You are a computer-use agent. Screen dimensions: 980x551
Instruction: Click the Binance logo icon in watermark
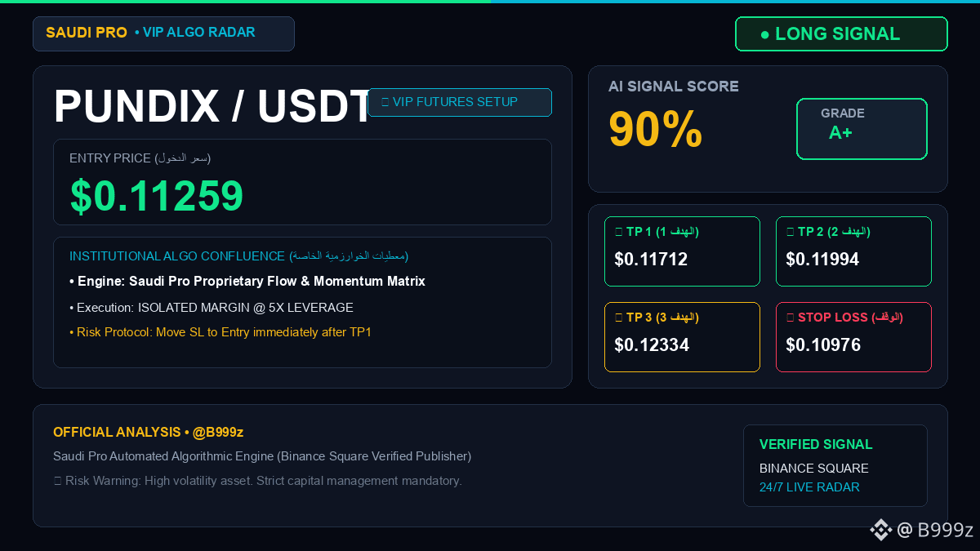tap(880, 530)
